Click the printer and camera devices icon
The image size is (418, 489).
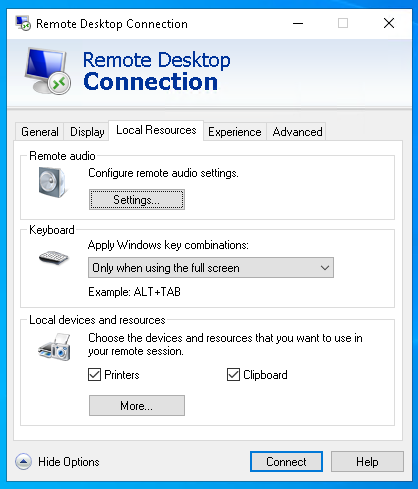[54, 347]
